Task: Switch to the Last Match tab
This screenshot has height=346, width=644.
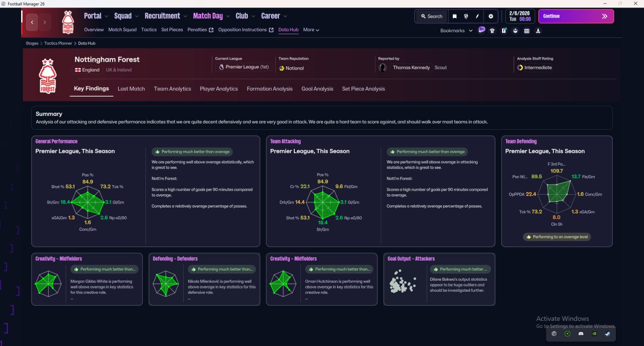Action: tap(131, 89)
